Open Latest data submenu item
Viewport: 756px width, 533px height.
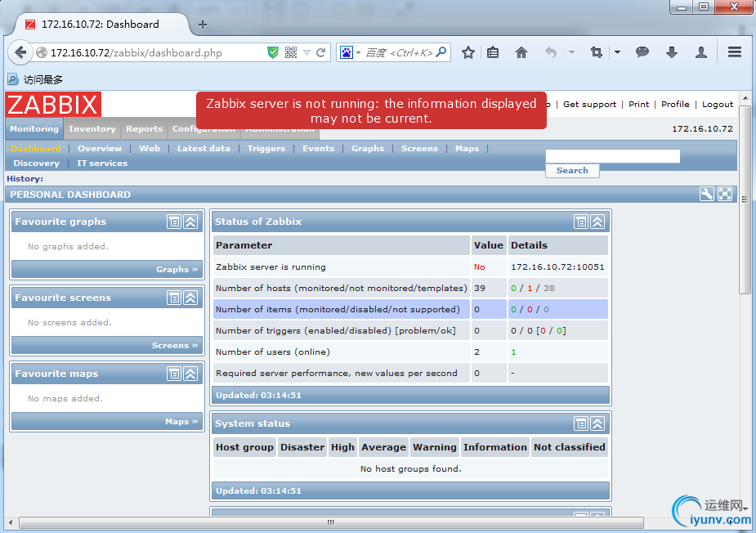(x=204, y=149)
